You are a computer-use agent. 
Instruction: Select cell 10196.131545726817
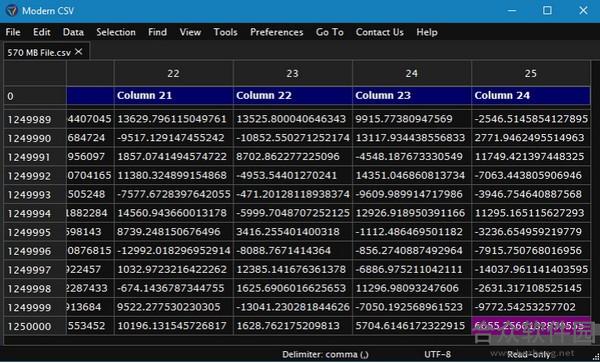173,326
